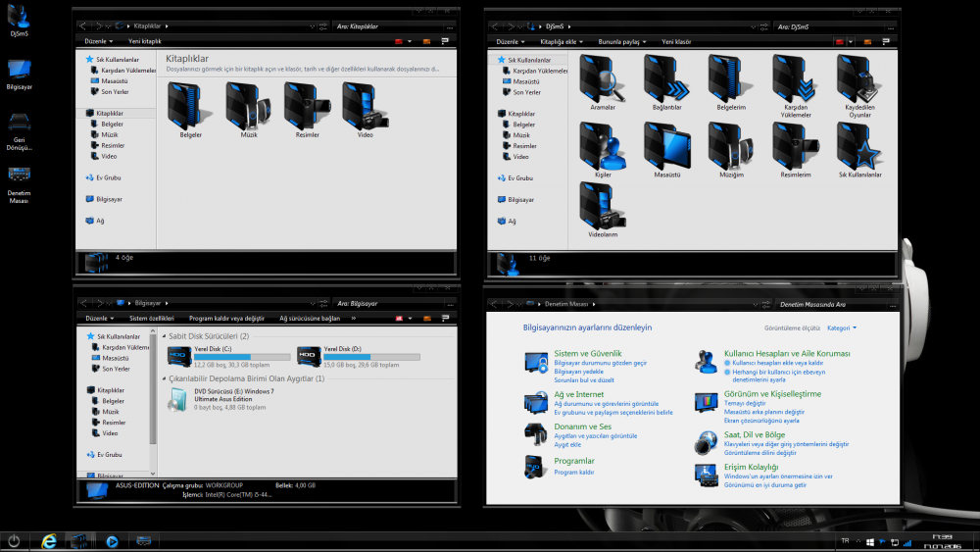Click Yeni kitaplık in the toolbar
This screenshot has width=980, height=552.
point(144,42)
